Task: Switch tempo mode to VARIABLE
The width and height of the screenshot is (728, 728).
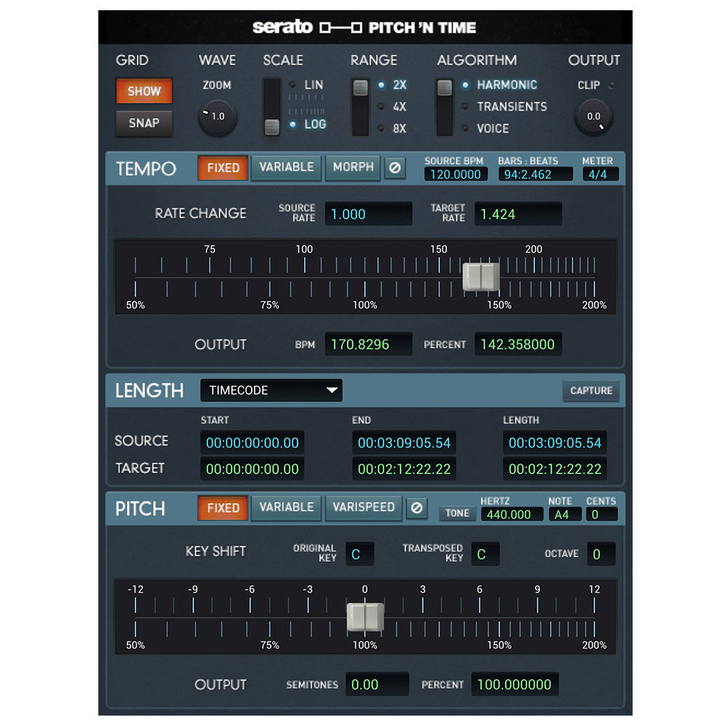Action: (x=286, y=168)
